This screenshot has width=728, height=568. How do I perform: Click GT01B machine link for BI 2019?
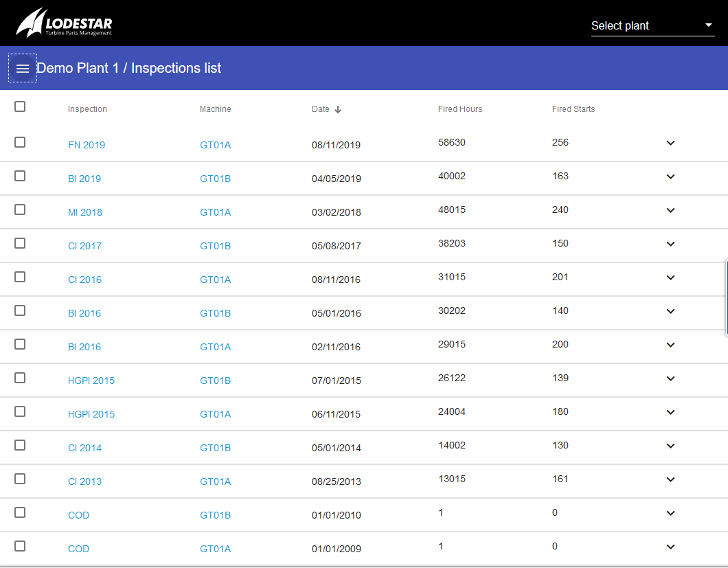215,179
